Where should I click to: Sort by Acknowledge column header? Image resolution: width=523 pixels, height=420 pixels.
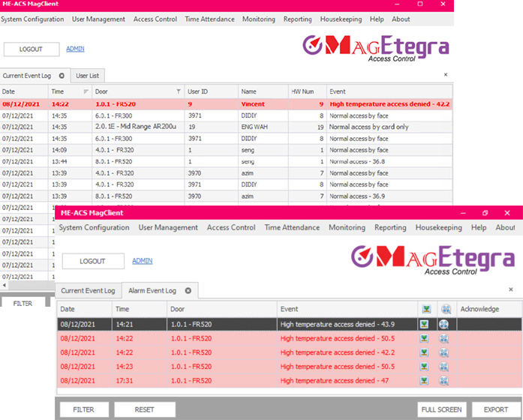(489, 309)
